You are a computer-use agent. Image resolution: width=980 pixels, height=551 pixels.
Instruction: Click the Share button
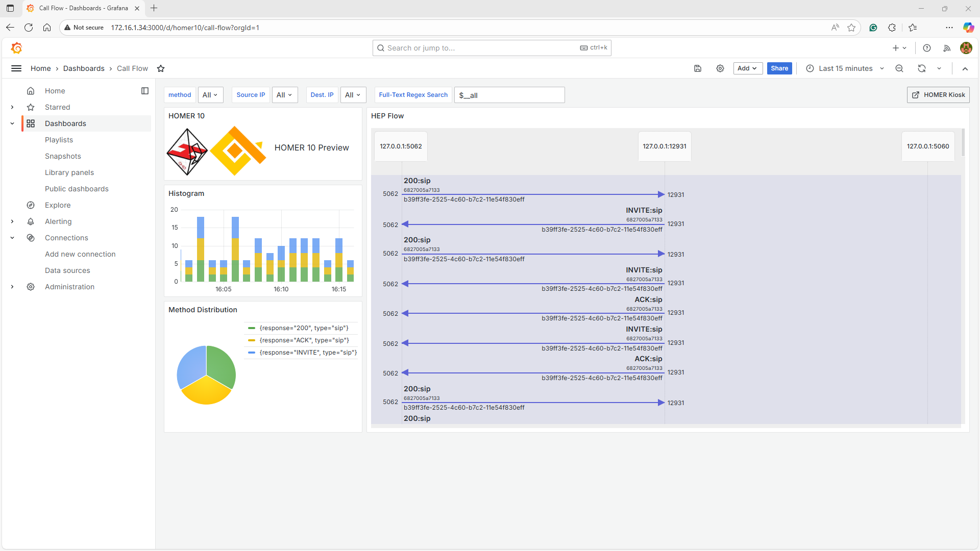pos(779,68)
